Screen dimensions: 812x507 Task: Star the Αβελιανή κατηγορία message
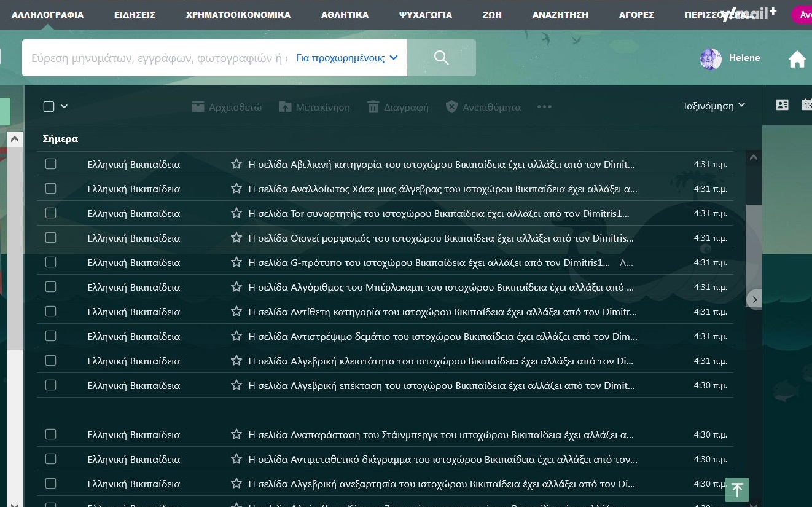pyautogui.click(x=236, y=164)
